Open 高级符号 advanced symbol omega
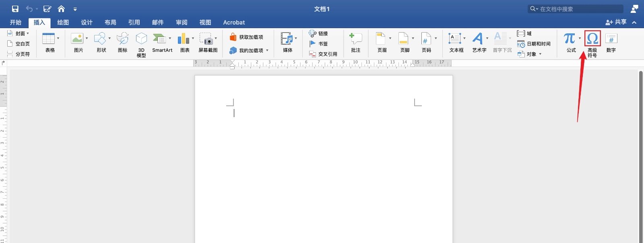644x243 pixels. 592,39
